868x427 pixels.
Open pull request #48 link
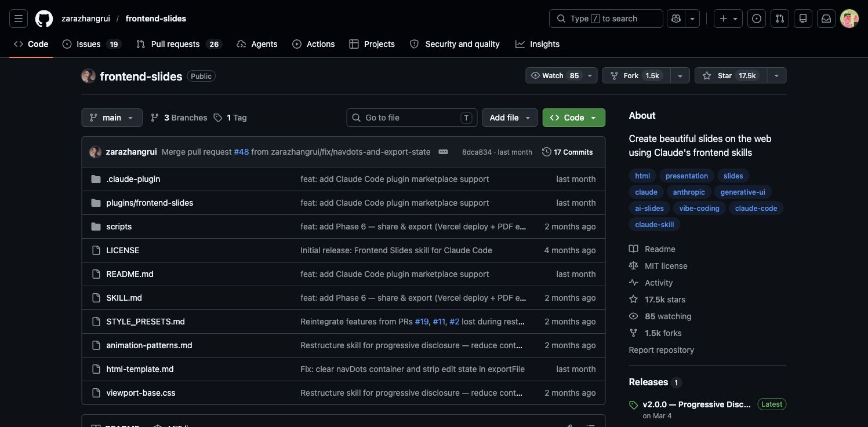click(241, 152)
